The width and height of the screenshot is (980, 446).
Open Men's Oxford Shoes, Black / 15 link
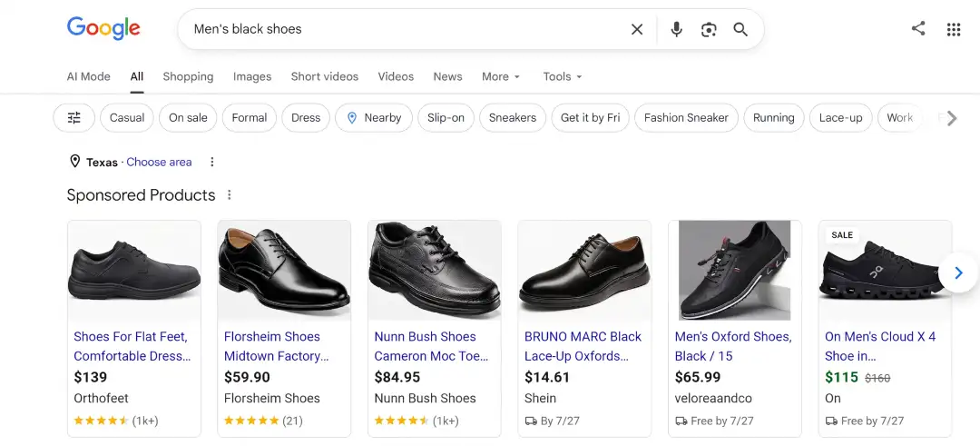tap(733, 346)
